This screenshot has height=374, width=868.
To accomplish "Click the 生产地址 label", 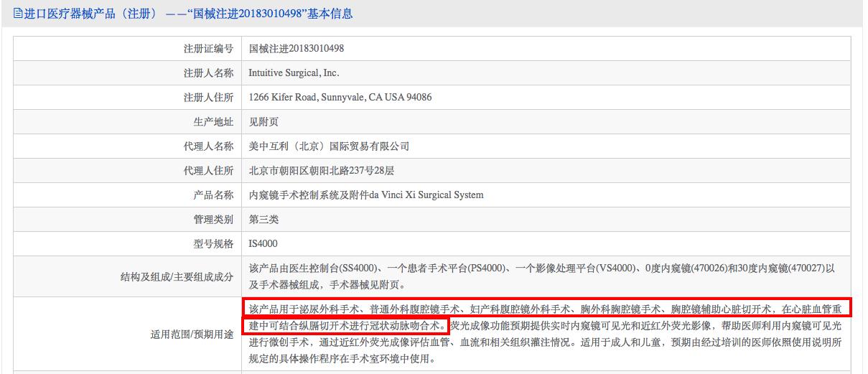I will tap(214, 122).
